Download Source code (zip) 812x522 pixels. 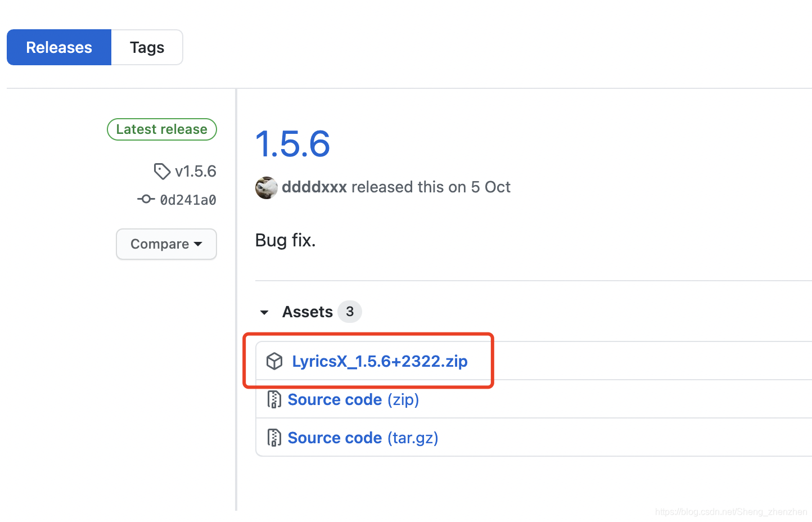353,399
